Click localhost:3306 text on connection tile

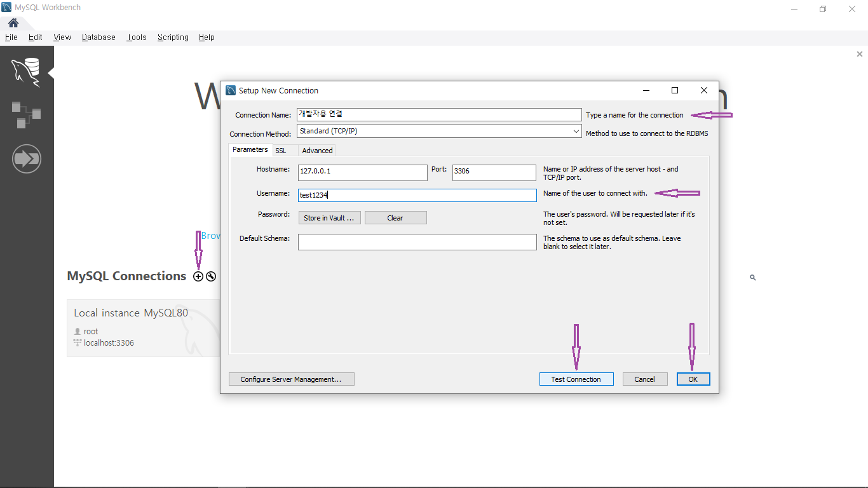coord(109,343)
